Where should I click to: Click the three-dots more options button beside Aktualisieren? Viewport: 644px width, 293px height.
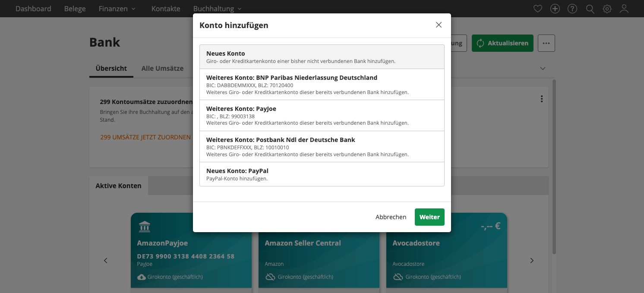(546, 43)
